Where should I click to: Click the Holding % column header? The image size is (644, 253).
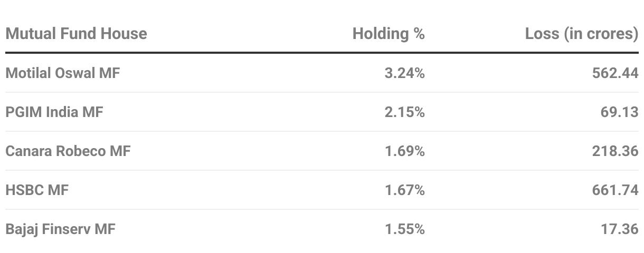[x=389, y=34]
